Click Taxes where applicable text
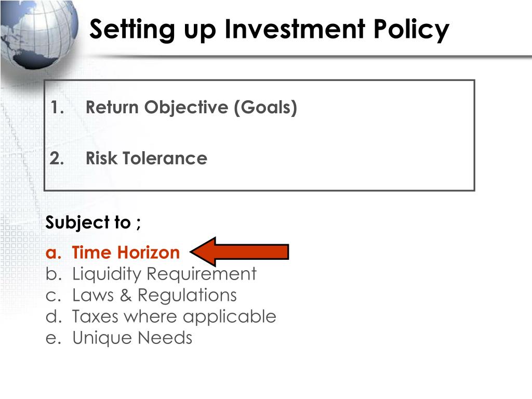The height and width of the screenshot is (399, 532). point(174,317)
